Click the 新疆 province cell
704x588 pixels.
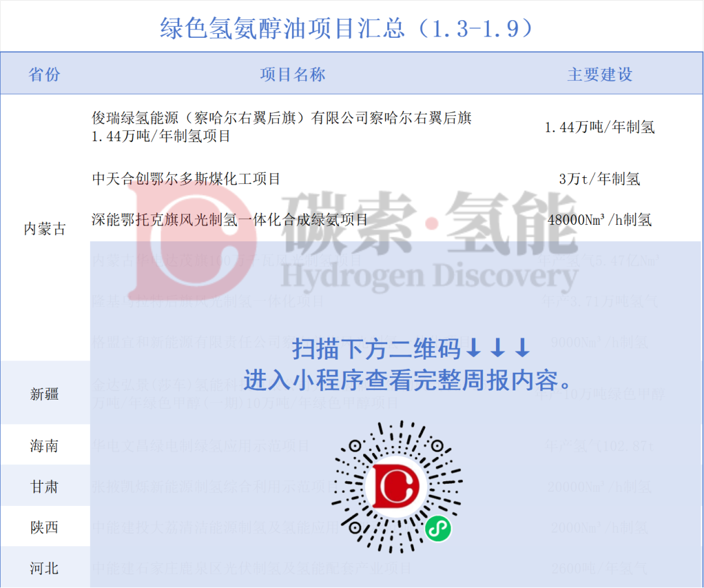pyautogui.click(x=44, y=394)
